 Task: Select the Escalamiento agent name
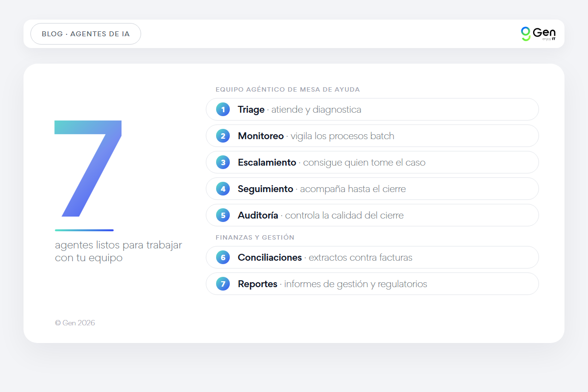[267, 162]
